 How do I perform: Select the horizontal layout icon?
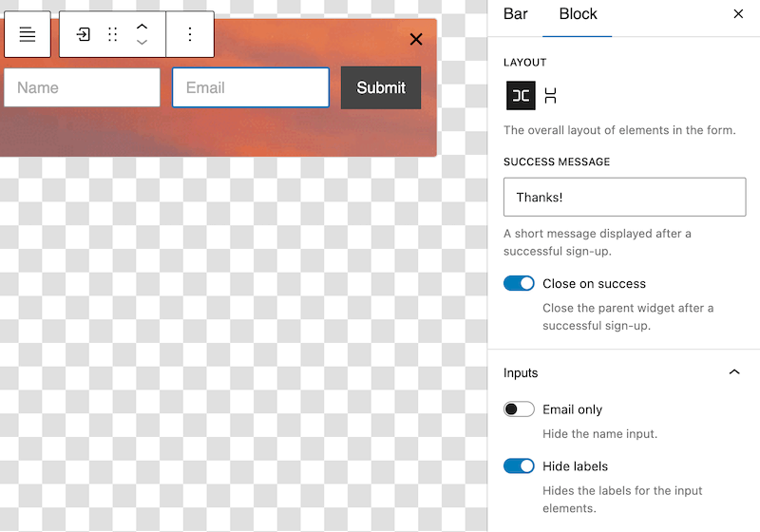point(521,95)
